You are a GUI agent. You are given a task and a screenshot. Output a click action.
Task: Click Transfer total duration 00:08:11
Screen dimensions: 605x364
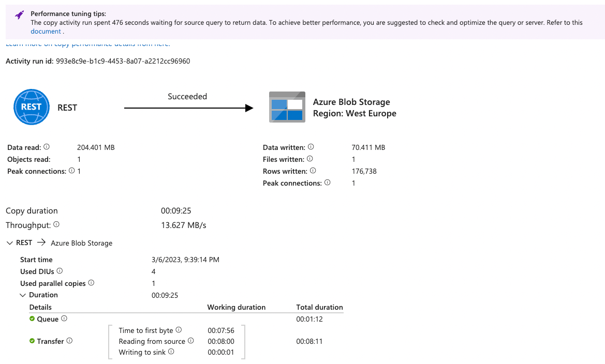(x=309, y=341)
